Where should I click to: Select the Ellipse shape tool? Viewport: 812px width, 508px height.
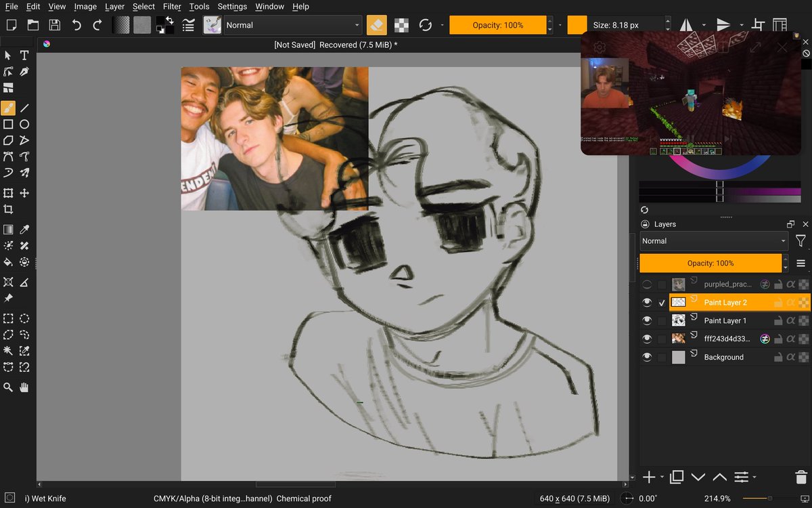coord(24,124)
